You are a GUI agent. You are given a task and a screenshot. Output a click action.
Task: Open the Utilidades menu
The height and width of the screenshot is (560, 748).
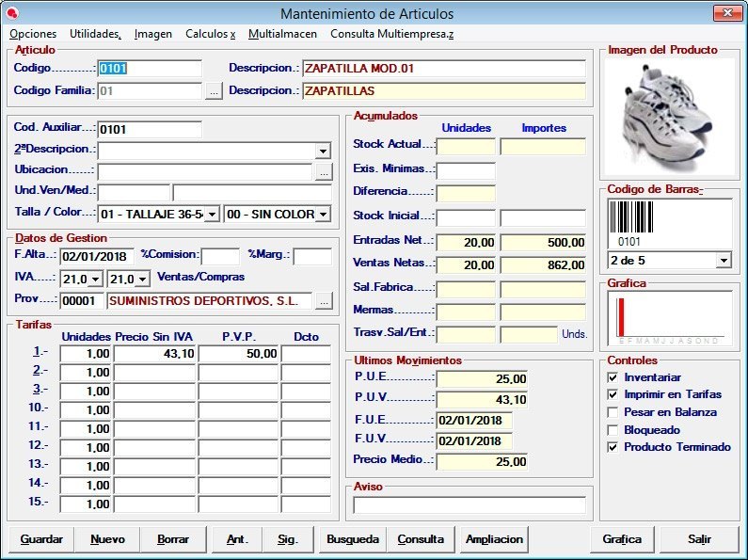click(x=95, y=34)
